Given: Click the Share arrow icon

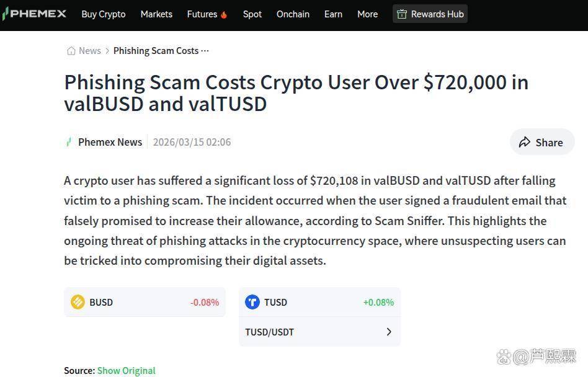Looking at the screenshot, I should pos(525,142).
